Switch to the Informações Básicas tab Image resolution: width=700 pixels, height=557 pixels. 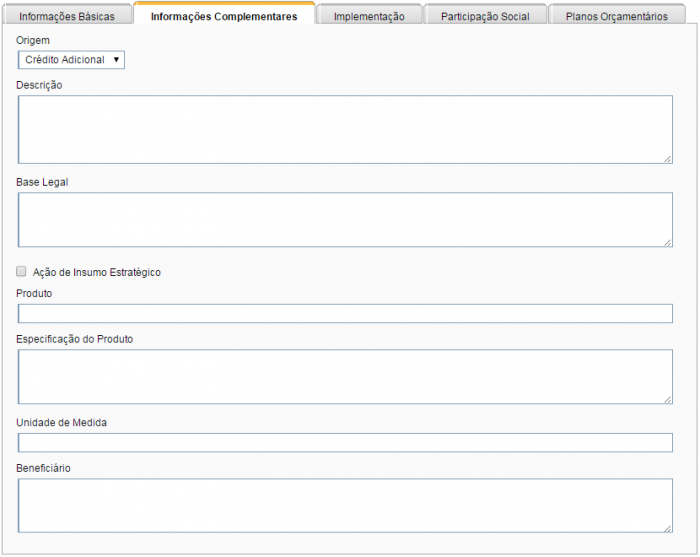pyautogui.click(x=67, y=16)
